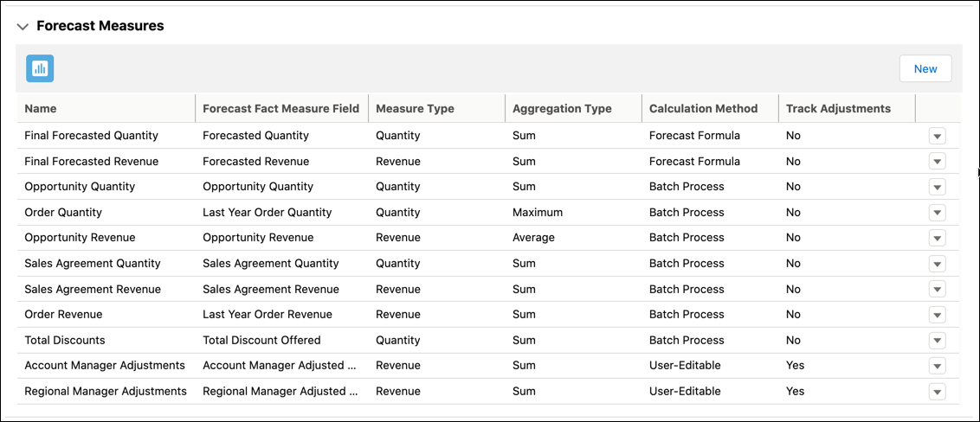Click the New button
Screen dimensions: 980x422
[x=925, y=68]
